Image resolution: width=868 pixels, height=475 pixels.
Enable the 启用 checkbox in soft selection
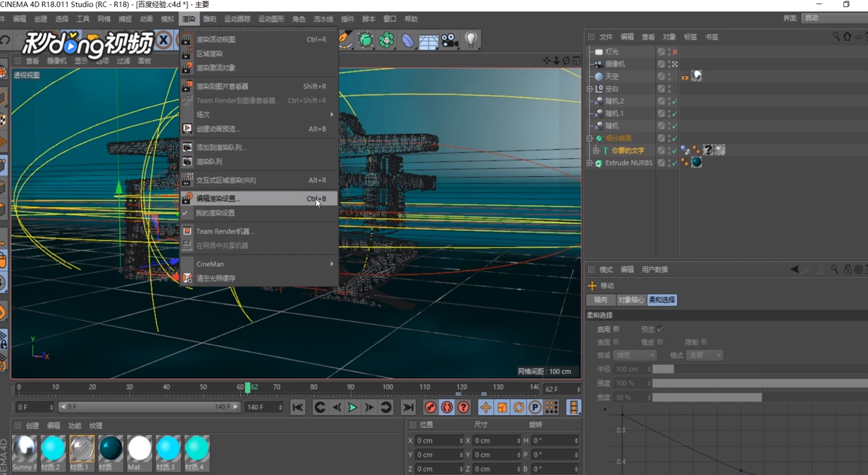pyautogui.click(x=616, y=329)
